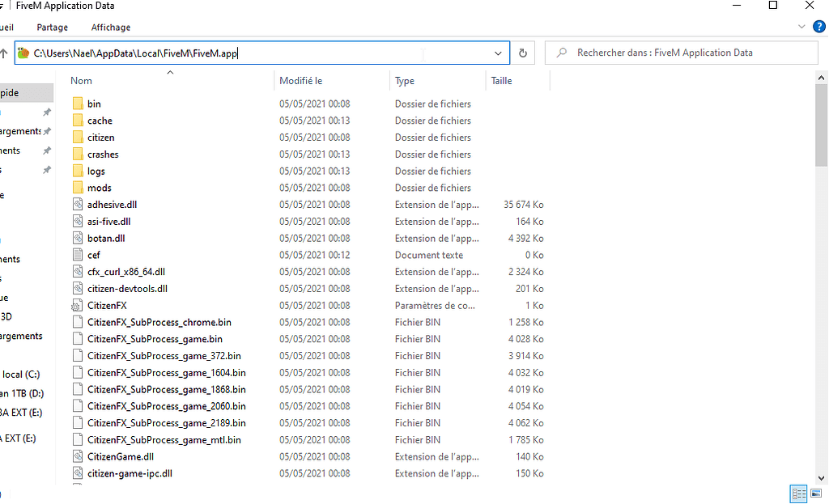Open the Partage ribbon tab
The image size is (829, 504).
point(52,27)
